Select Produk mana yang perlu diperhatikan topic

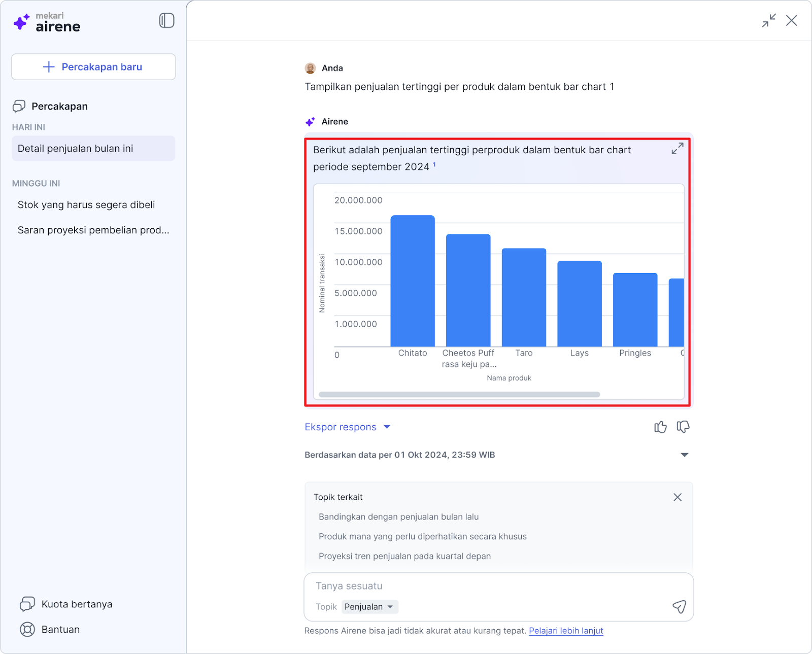tap(423, 537)
